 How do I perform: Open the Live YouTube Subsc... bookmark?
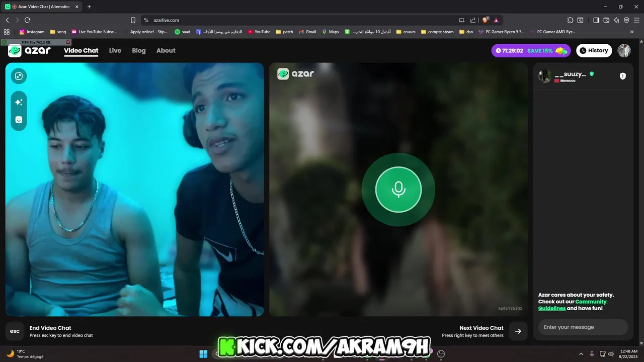pyautogui.click(x=94, y=32)
